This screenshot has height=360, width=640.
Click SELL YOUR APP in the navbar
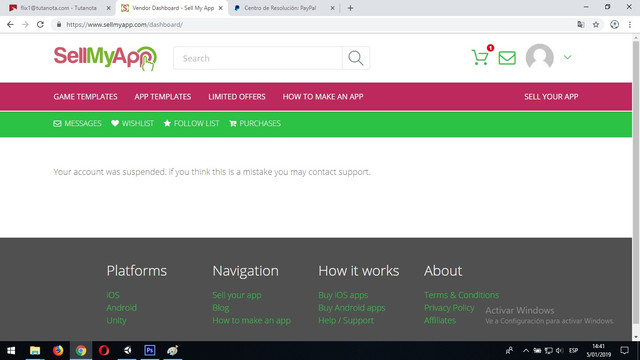pos(551,97)
